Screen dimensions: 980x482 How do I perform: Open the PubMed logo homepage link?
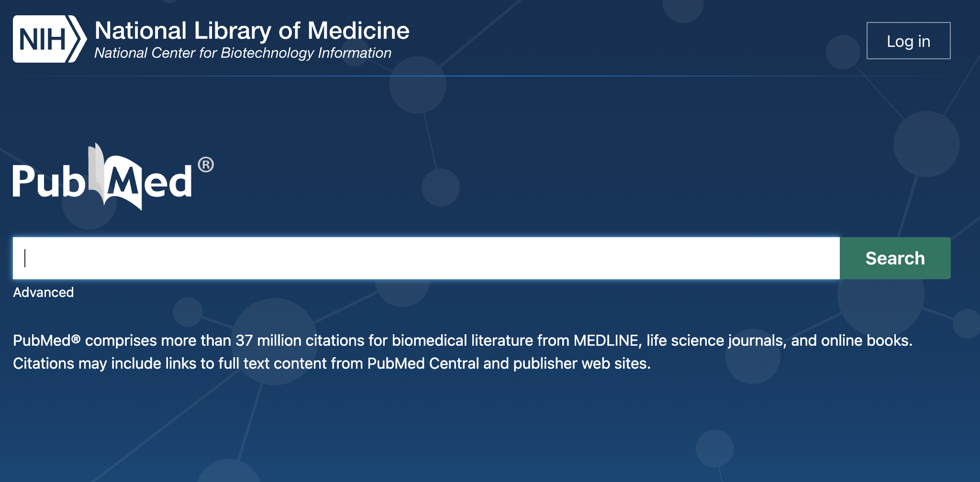(x=113, y=177)
